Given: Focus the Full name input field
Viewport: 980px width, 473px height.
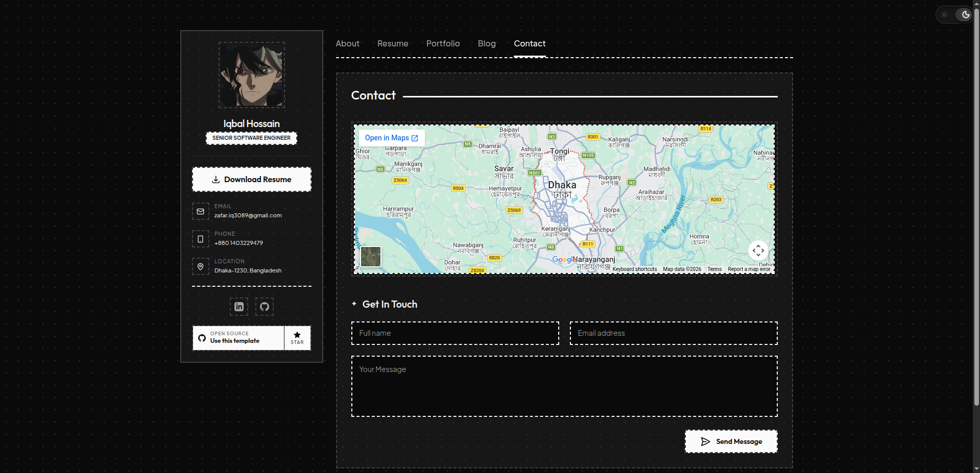Looking at the screenshot, I should [455, 333].
